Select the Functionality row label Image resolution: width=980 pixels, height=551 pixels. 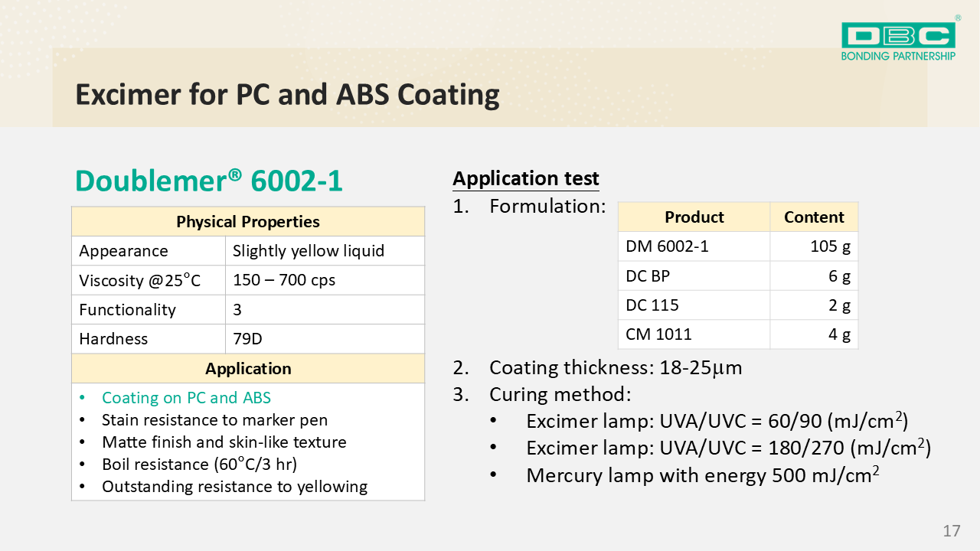(128, 310)
